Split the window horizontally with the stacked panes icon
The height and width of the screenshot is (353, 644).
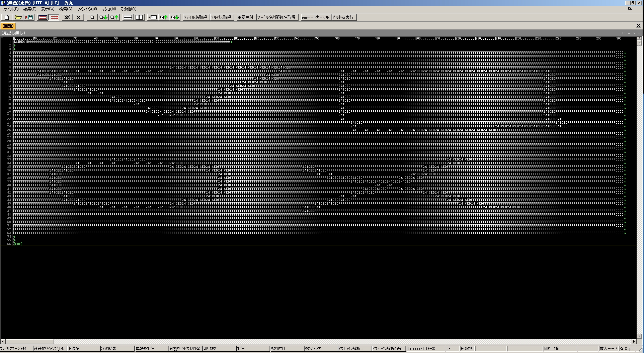(128, 17)
